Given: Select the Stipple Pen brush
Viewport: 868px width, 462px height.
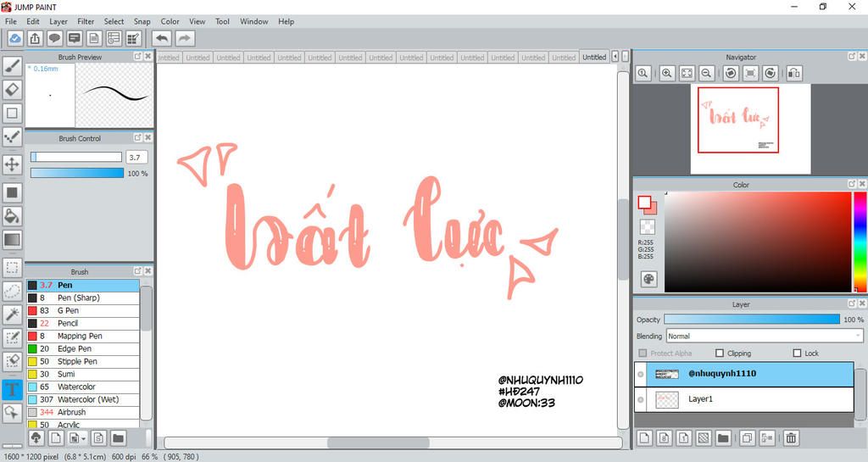Looking at the screenshot, I should point(83,361).
